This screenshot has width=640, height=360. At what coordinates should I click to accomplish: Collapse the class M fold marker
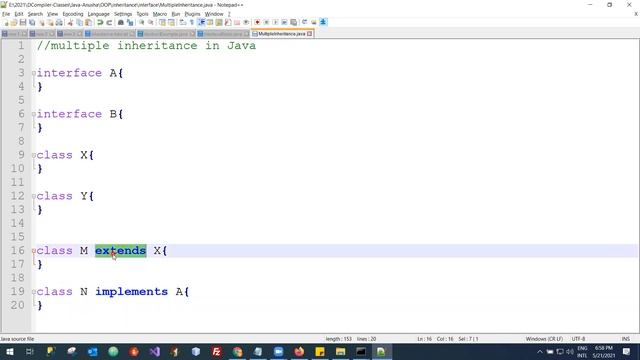coord(34,251)
